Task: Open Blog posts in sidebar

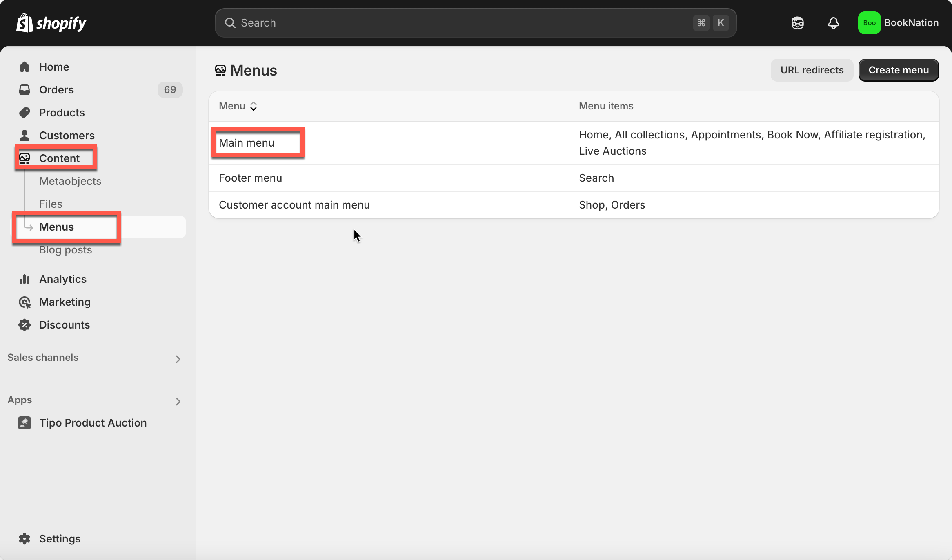Action: (66, 250)
